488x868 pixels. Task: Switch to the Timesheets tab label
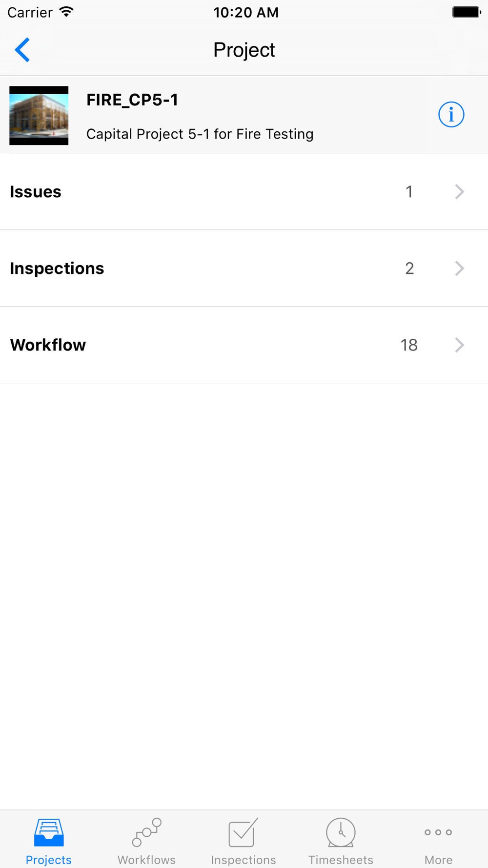341,860
